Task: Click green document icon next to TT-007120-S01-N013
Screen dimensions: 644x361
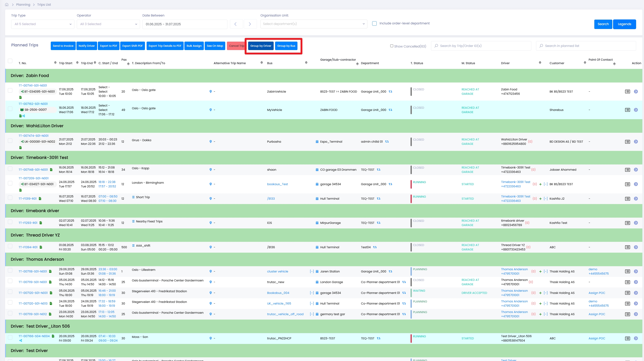Action: click(x=51, y=303)
